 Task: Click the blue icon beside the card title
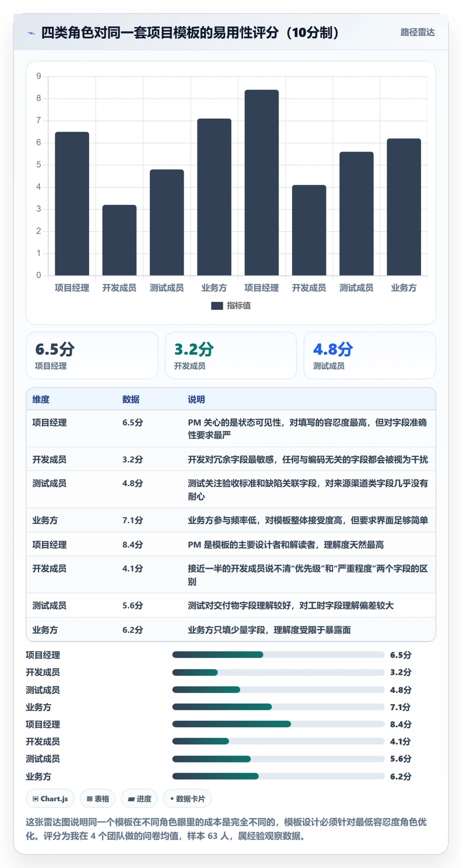(x=31, y=33)
